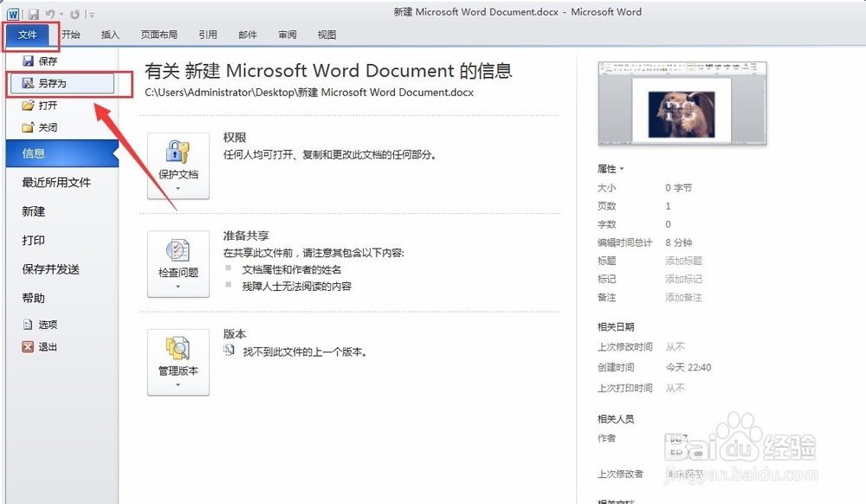The width and height of the screenshot is (866, 504).
Task: Click the Undo icon in the Quick Access Toolbar
Action: (49, 14)
